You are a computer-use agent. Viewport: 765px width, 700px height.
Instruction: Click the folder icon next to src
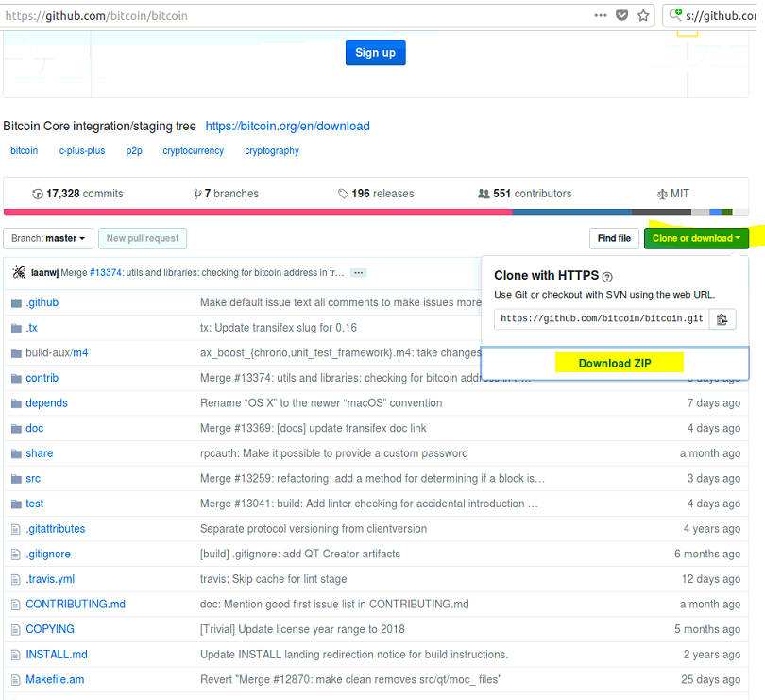point(16,479)
